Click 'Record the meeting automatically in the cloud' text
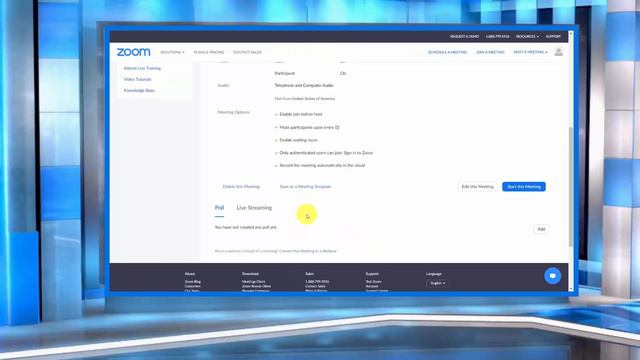Viewport: 640px width, 360px height. [x=322, y=165]
